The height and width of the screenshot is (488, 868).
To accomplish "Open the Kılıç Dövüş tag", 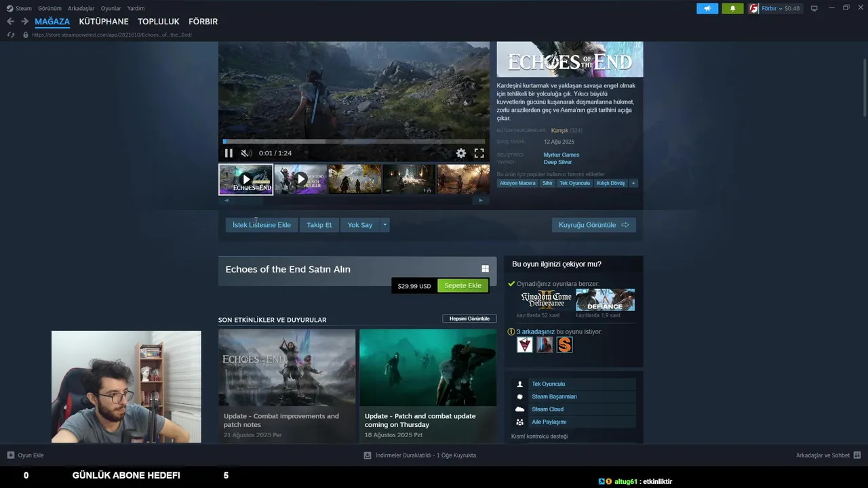I will coord(611,183).
